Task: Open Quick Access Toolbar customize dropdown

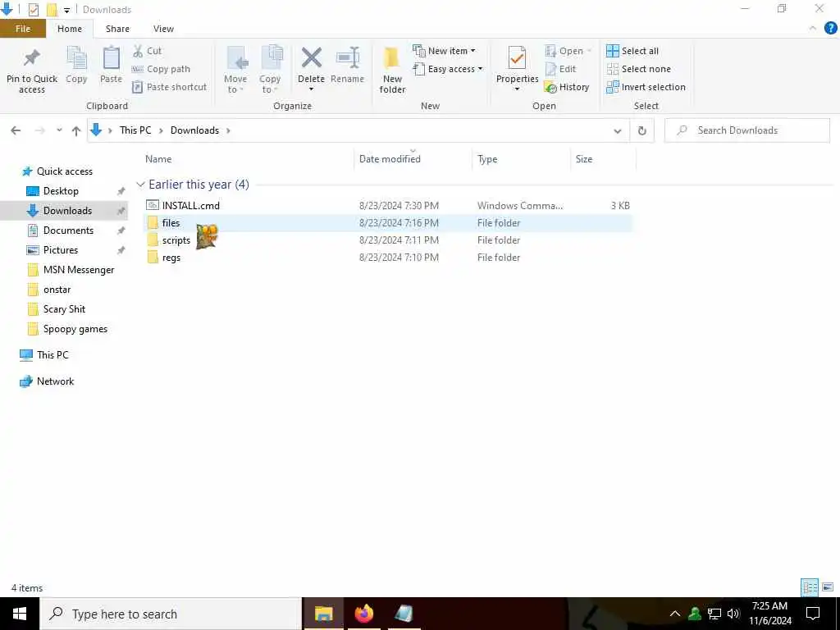Action: click(x=66, y=10)
